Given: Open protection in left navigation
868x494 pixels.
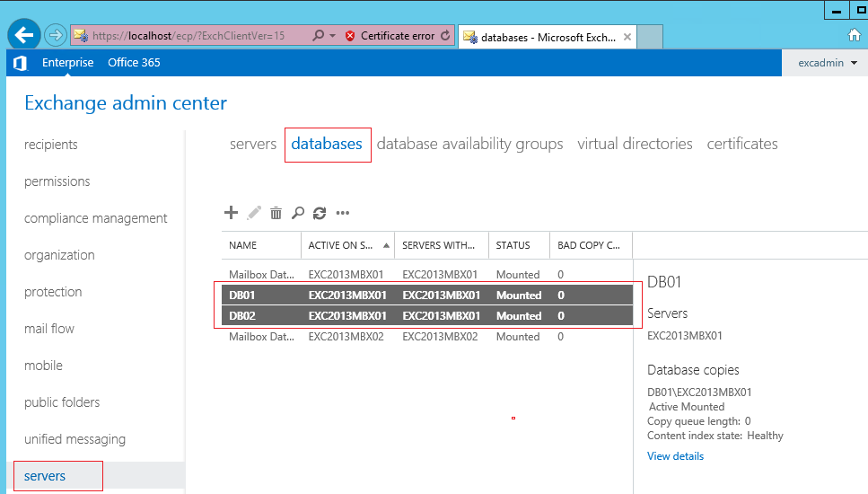Looking at the screenshot, I should 53,292.
